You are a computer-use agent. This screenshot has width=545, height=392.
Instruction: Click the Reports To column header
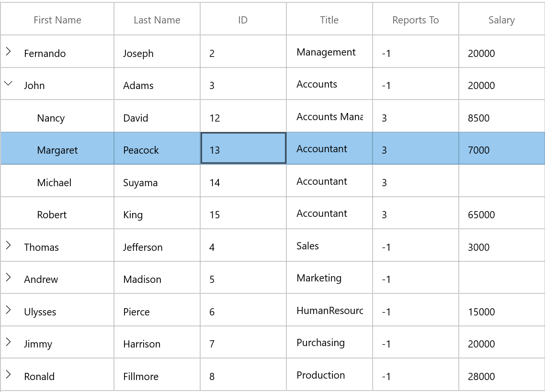pos(416,20)
